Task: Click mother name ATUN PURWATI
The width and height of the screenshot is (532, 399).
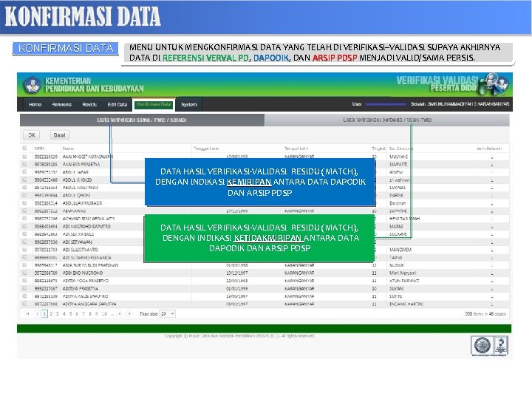Action: pos(404,281)
